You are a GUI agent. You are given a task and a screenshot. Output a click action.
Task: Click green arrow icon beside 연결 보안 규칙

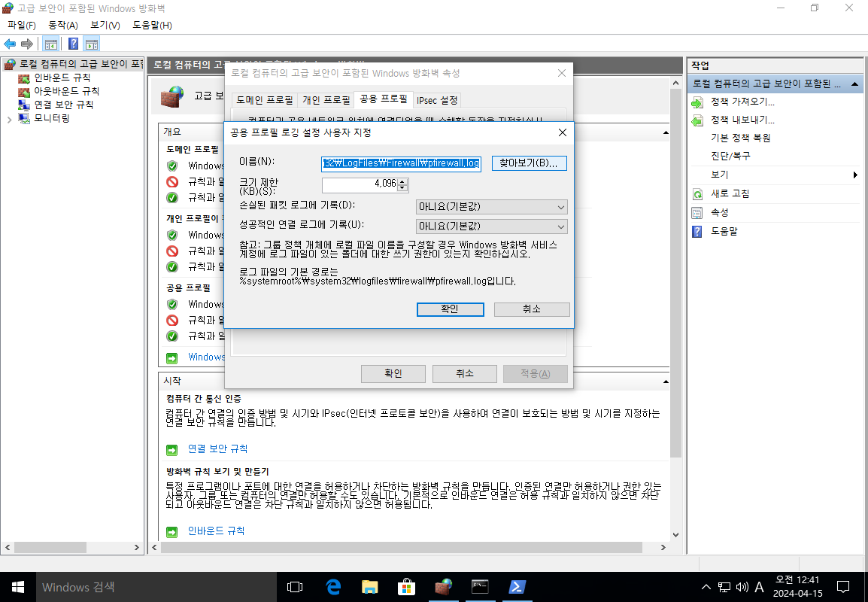172,450
